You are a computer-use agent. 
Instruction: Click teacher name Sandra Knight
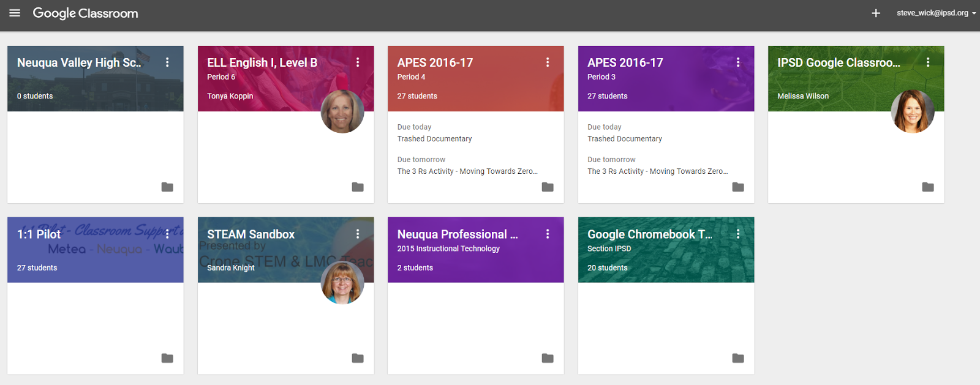231,267
